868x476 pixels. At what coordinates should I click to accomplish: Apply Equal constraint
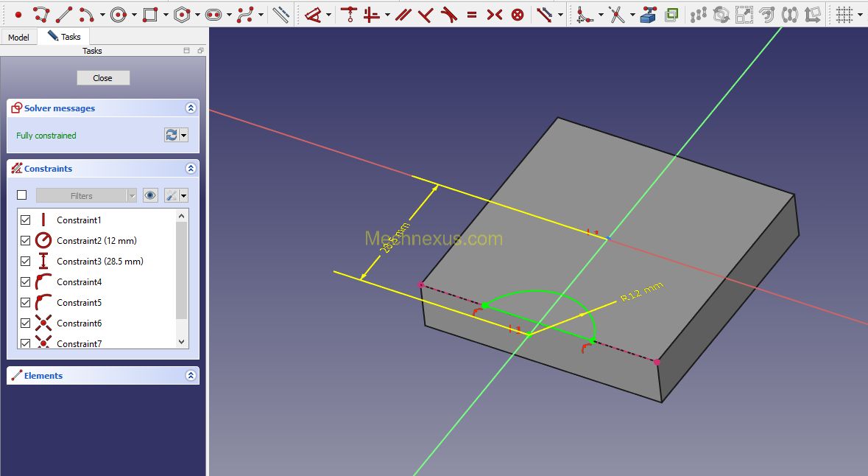(472, 15)
